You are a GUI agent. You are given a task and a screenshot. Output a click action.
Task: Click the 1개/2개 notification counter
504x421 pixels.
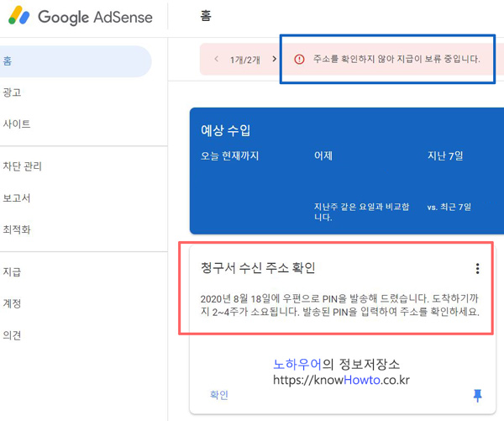245,60
